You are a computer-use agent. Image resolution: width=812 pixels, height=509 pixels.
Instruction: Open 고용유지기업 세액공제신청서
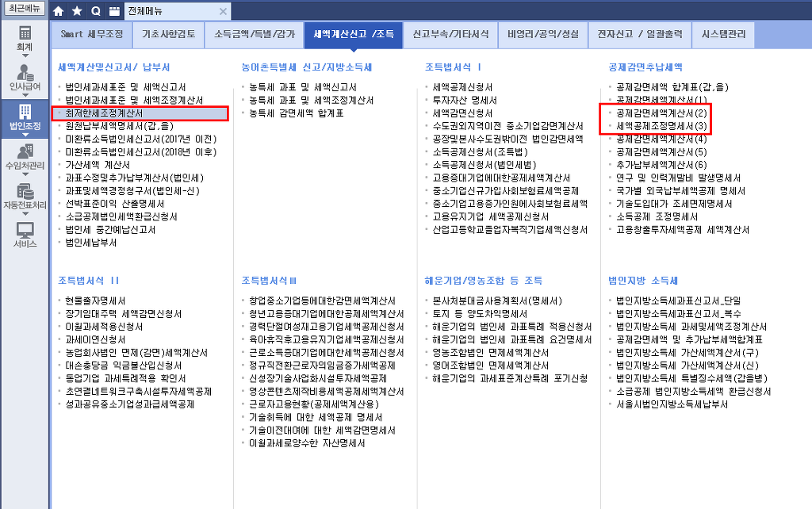coord(490,216)
